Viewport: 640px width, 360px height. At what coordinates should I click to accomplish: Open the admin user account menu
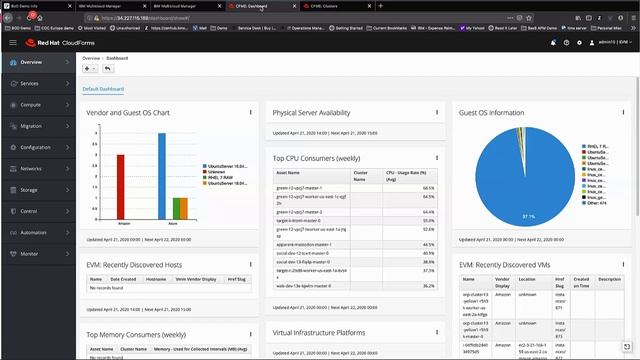[611, 42]
